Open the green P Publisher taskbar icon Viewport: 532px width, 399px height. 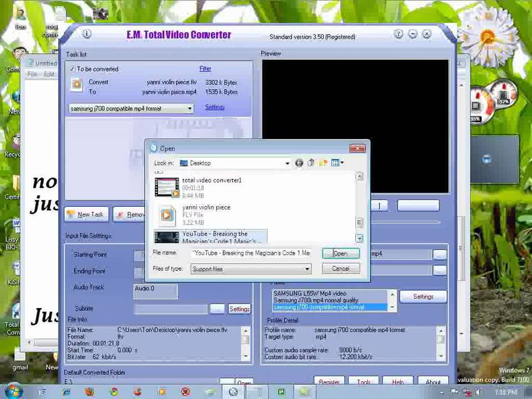click(x=281, y=392)
